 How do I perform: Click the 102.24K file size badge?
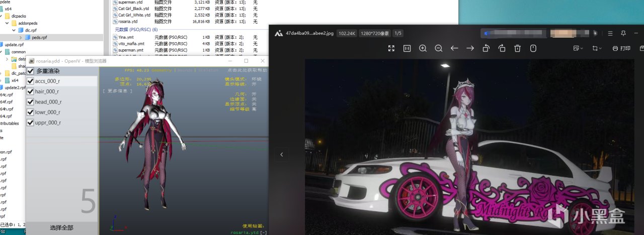tap(347, 33)
